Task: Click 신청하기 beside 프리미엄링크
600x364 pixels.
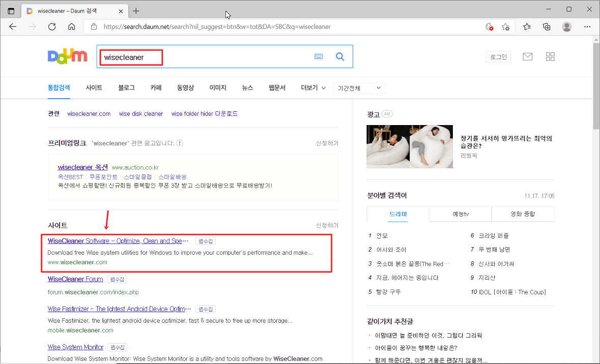Action: click(327, 143)
